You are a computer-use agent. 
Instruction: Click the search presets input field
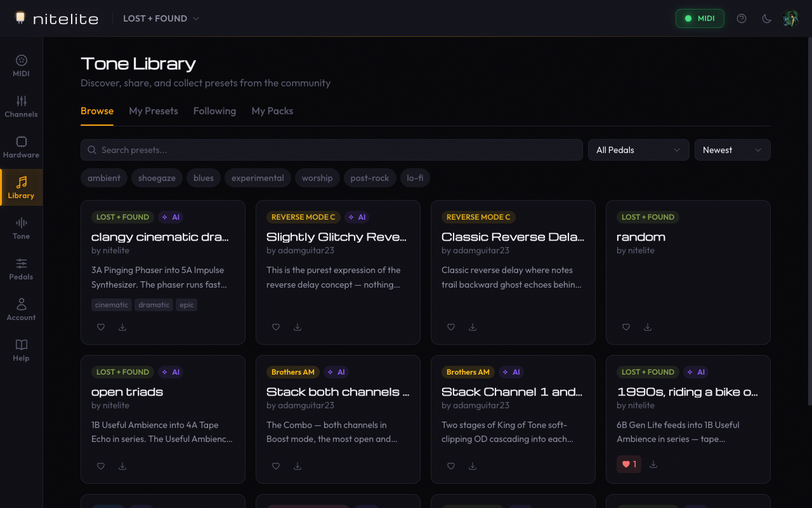[x=331, y=150]
